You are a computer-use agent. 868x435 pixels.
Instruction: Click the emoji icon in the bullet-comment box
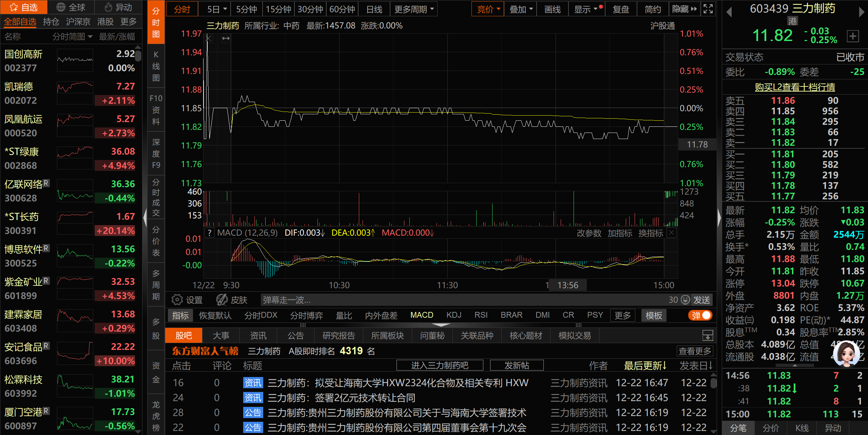[685, 300]
